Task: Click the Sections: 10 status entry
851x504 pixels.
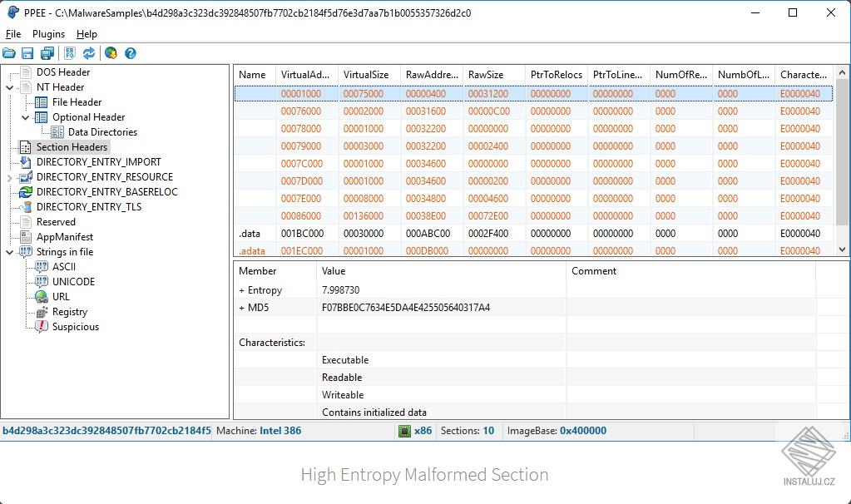Action: 468,431
